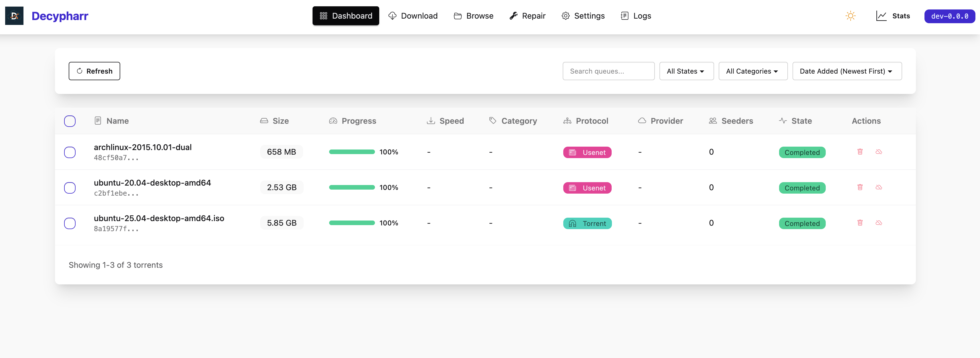Click the ubuntu-20.04-desktop-amd64 name
This screenshot has height=358, width=980.
click(x=152, y=182)
